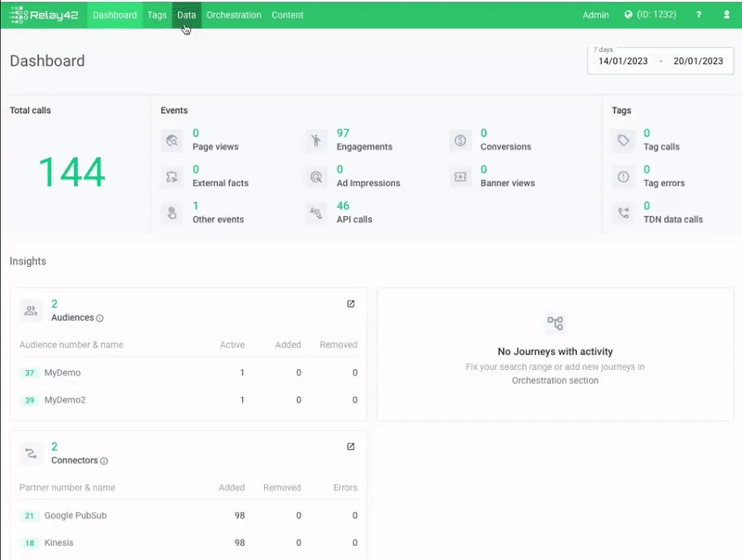
Task: Select the Google PubSub connector
Action: coord(188,515)
